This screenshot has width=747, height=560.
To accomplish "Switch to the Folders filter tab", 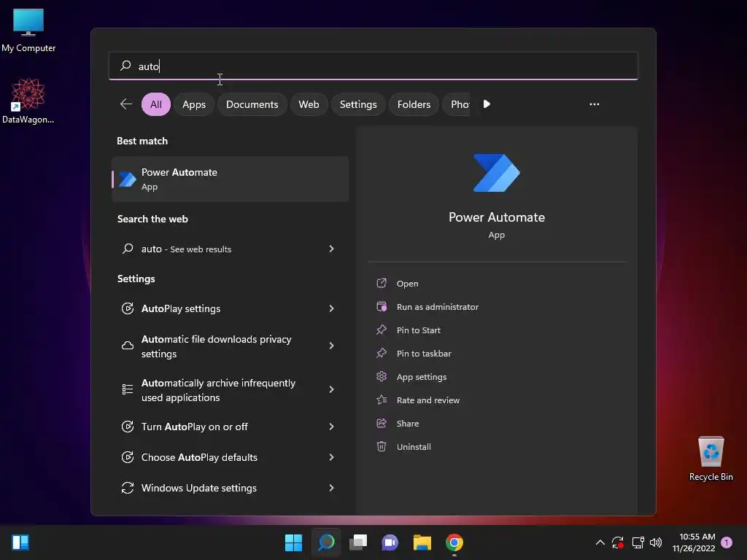I will [x=414, y=104].
